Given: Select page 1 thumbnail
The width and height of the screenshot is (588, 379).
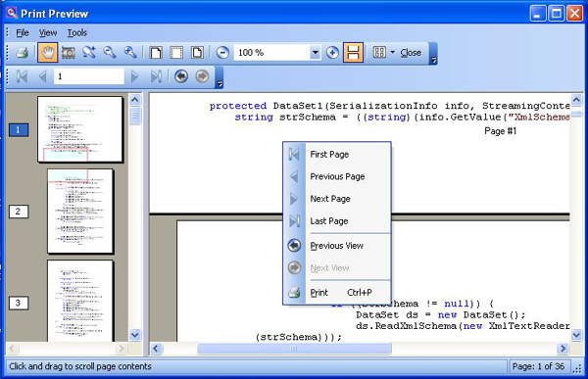Looking at the screenshot, I should click(x=80, y=129).
